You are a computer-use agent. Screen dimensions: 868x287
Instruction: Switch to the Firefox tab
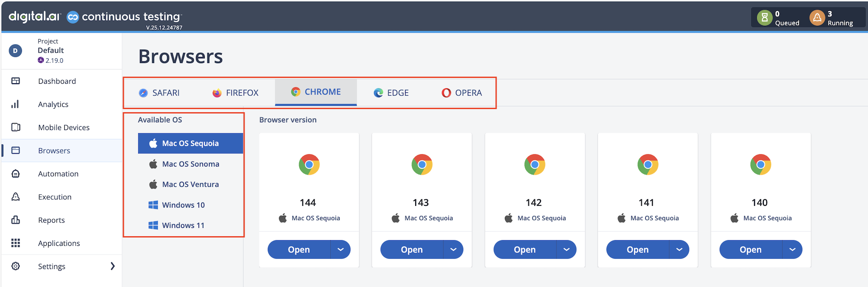[235, 93]
